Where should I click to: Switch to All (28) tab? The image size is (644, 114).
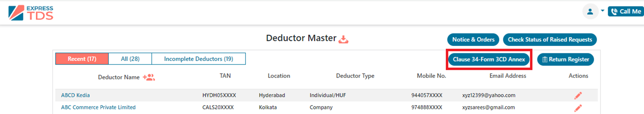coord(130,59)
